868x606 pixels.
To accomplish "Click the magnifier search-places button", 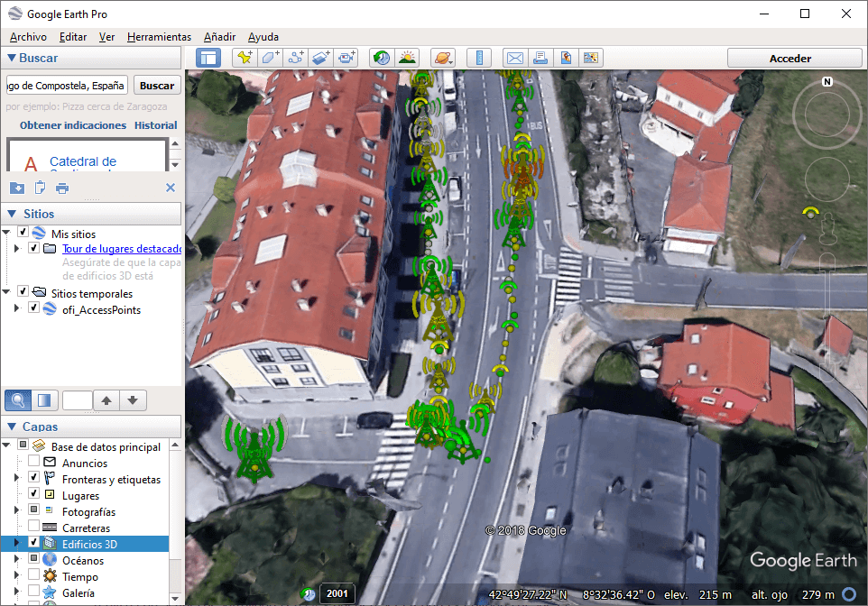I will click(x=18, y=400).
